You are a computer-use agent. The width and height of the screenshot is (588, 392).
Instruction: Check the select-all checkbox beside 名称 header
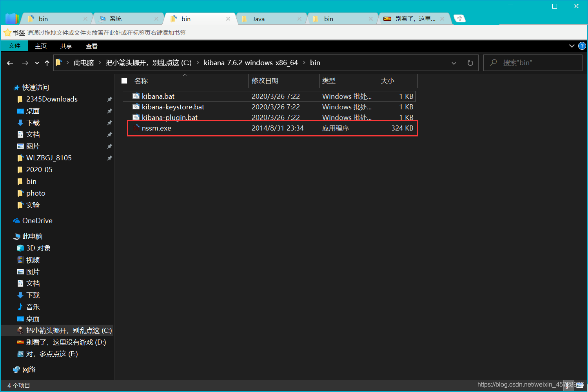coord(124,80)
